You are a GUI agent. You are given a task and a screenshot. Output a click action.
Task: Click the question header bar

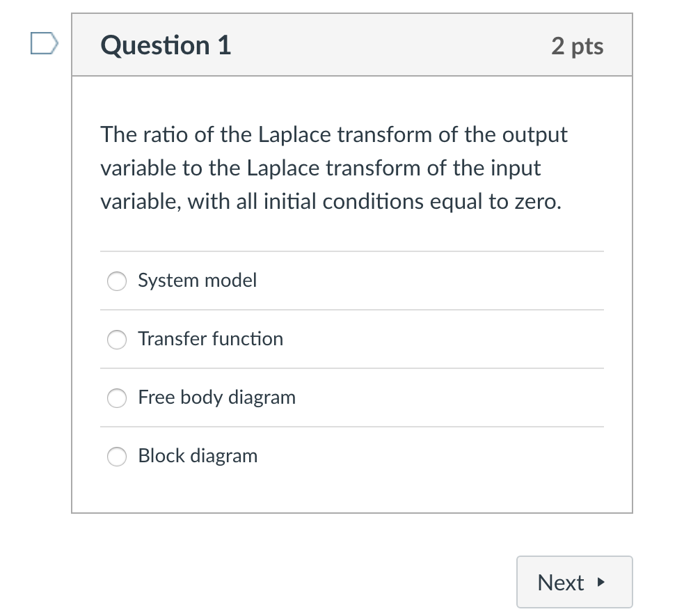click(351, 45)
